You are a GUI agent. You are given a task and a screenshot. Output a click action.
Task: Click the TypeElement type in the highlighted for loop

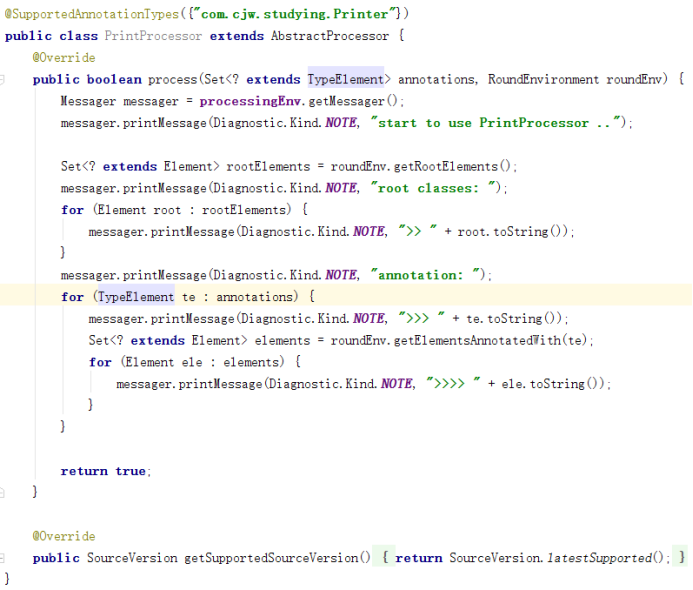pyautogui.click(x=136, y=297)
